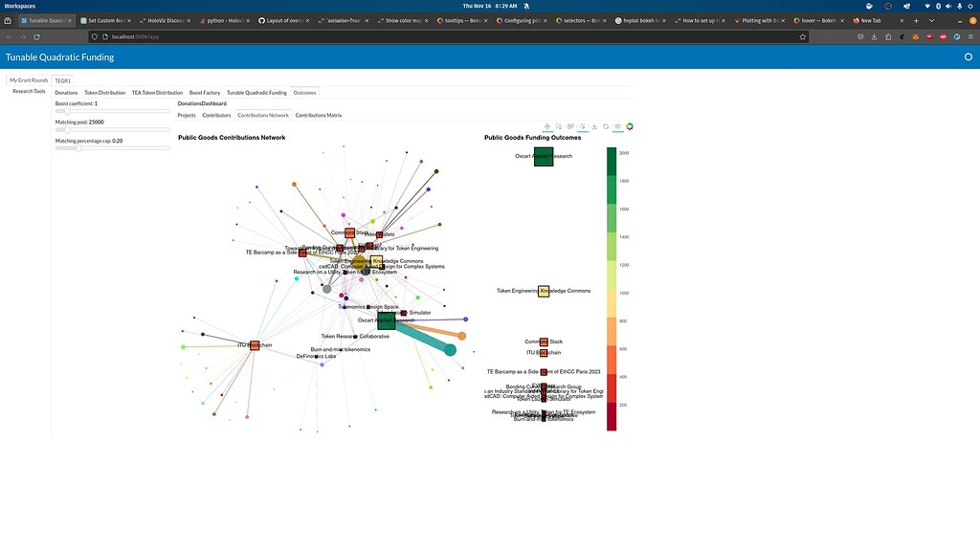The image size is (980, 551).
Task: Switch to the Outcomes tab
Action: (304, 93)
